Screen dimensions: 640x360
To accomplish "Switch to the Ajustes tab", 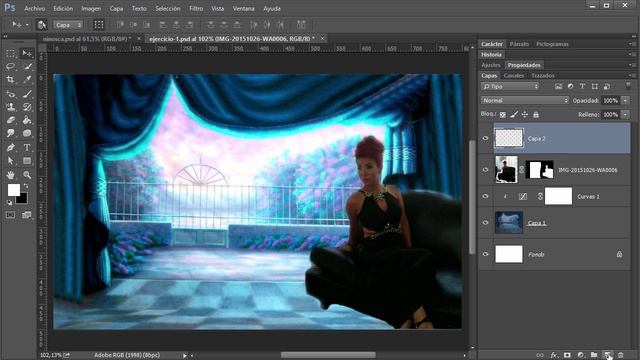I will click(491, 65).
